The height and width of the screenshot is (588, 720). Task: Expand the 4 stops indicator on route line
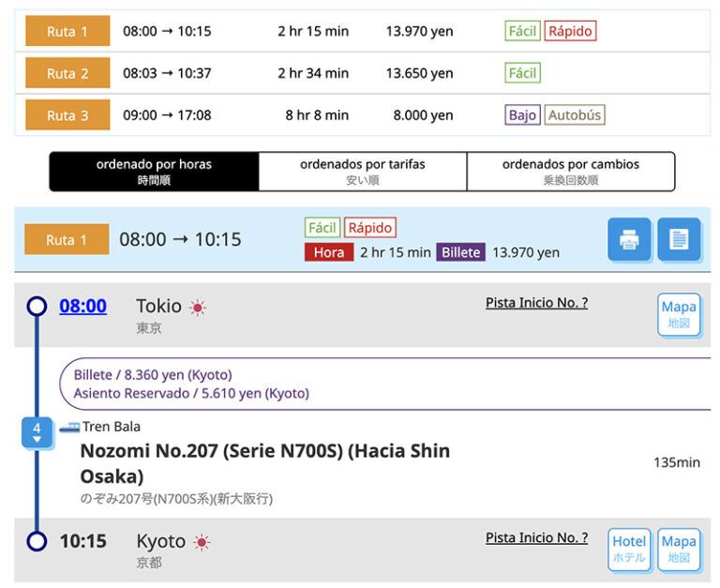37,432
